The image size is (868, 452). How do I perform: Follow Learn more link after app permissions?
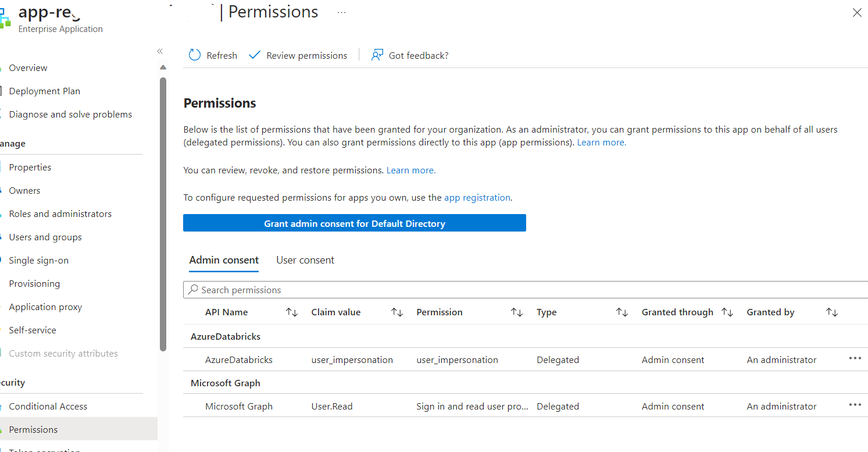[602, 143]
